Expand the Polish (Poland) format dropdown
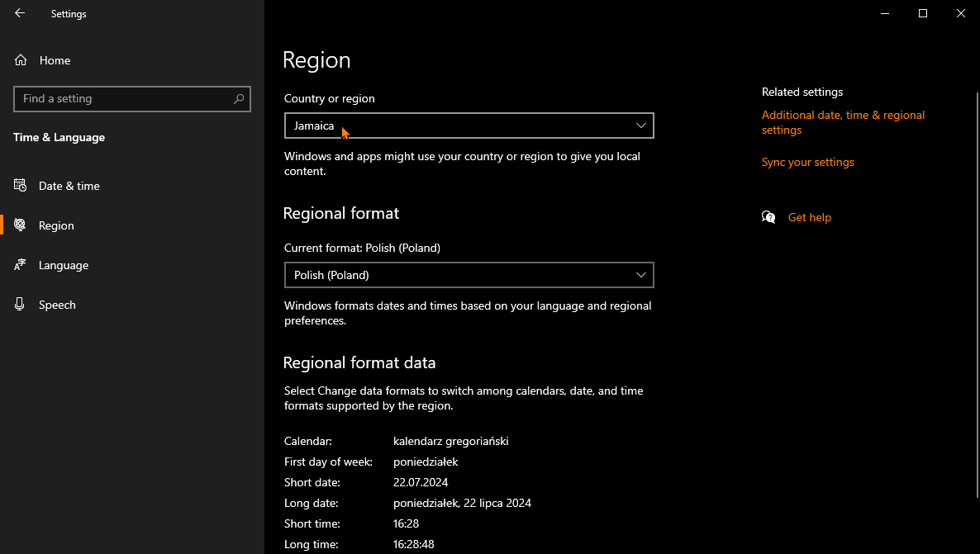 (x=469, y=275)
